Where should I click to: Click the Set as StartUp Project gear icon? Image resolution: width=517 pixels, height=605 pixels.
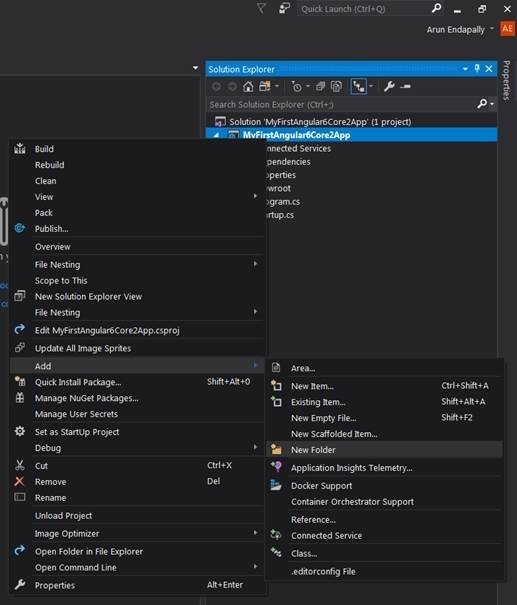point(20,431)
